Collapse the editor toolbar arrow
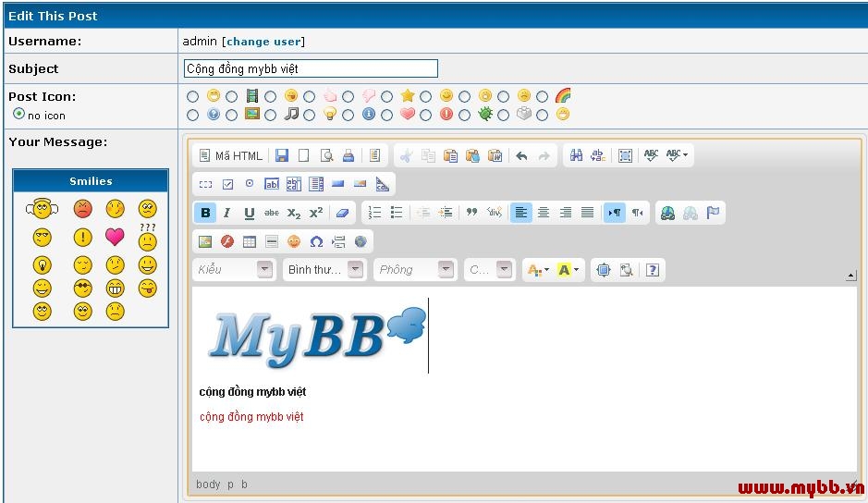 850,276
